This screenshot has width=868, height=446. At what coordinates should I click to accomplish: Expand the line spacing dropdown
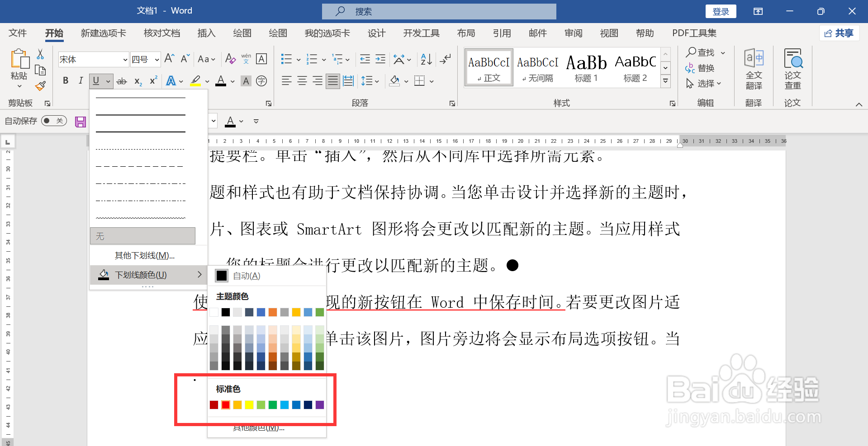point(377,82)
